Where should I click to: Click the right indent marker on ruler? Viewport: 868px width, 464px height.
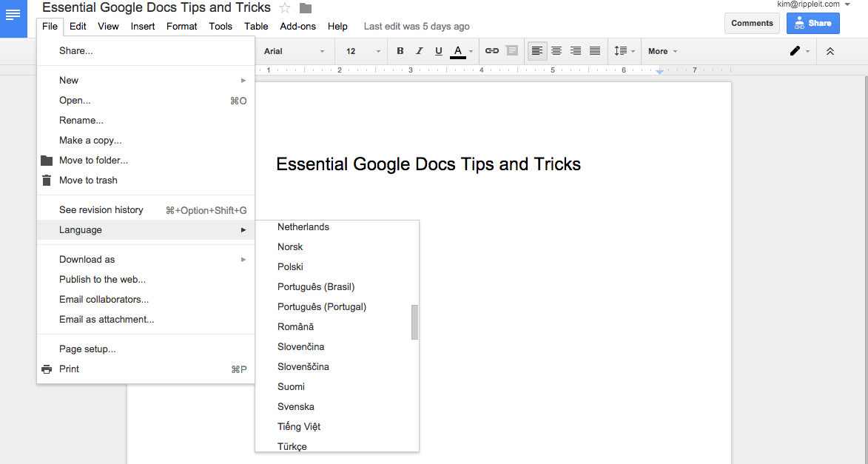[x=659, y=72]
